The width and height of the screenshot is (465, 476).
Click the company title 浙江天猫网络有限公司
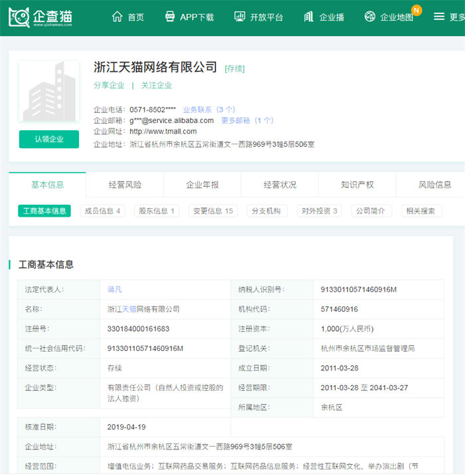(155, 67)
